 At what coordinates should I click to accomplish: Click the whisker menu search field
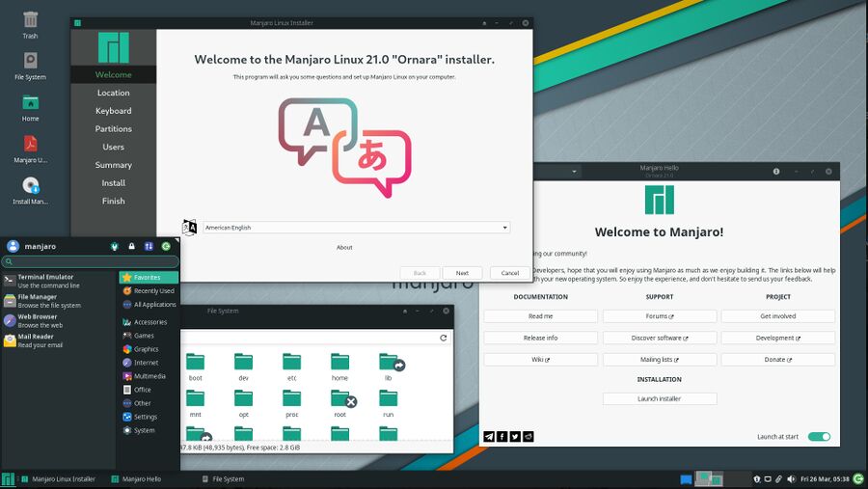pos(91,261)
